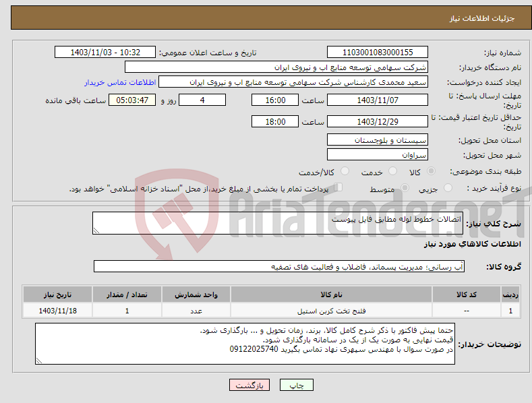Click the بازگشت back button

click(x=249, y=385)
